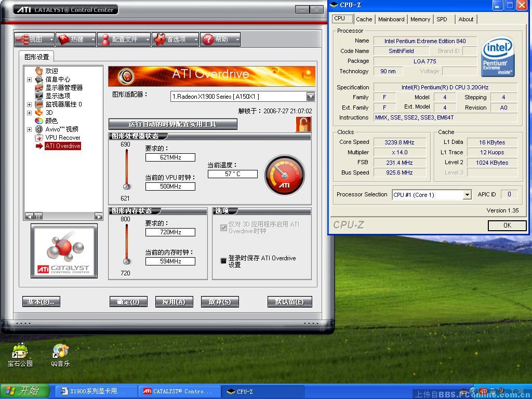Expand the Avivo 视频 tree node
Screen dimensions: 532x399
(x=30, y=129)
